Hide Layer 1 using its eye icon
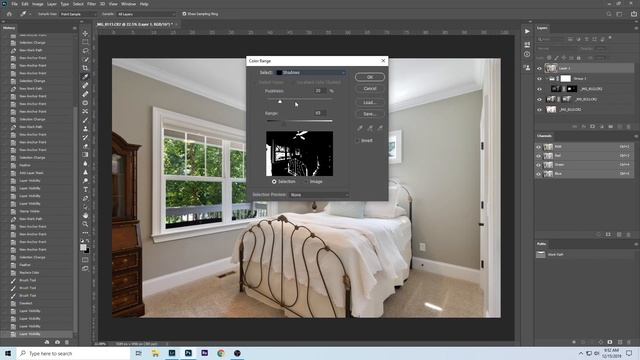Image resolution: width=640 pixels, height=360 pixels. [x=539, y=69]
